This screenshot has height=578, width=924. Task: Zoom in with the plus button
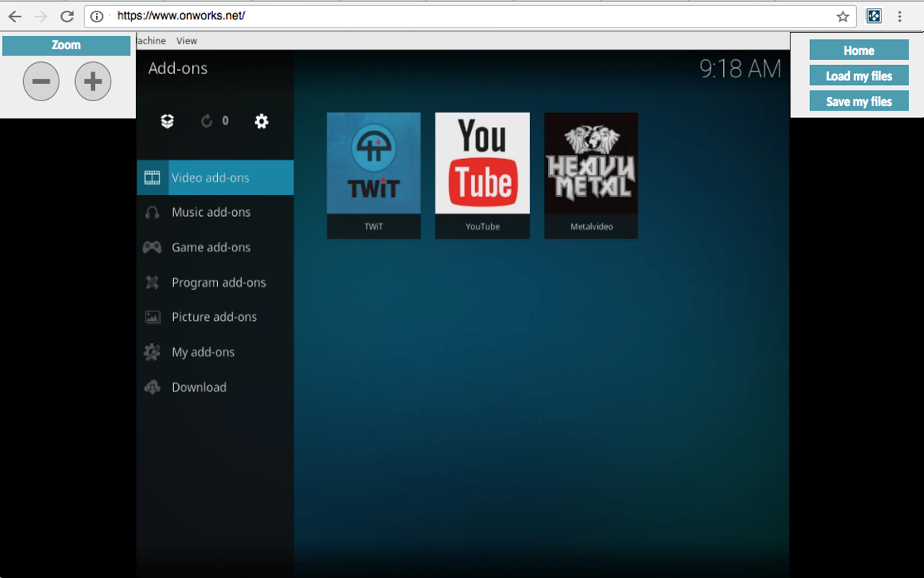tap(93, 81)
